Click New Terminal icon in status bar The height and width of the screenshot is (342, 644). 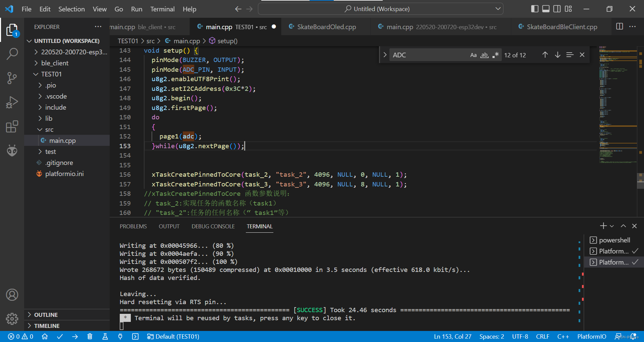tap(135, 336)
